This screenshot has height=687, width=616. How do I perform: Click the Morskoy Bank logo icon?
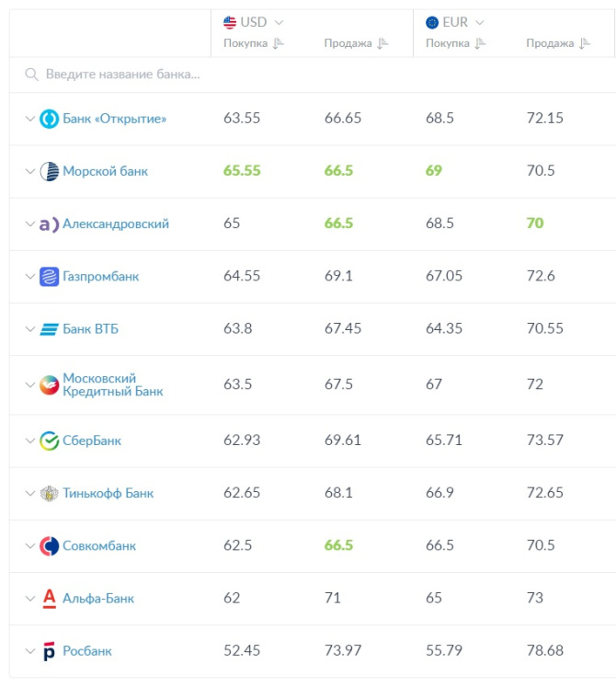pyautogui.click(x=50, y=171)
